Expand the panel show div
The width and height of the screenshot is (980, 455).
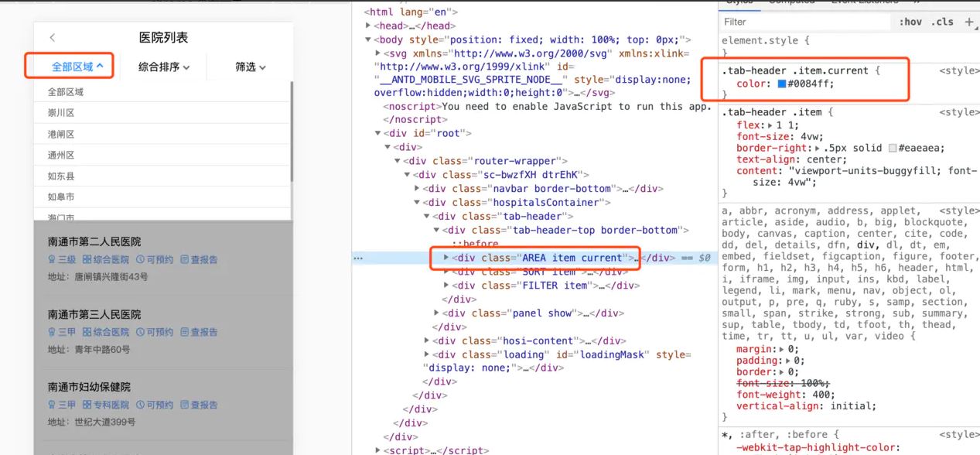(437, 313)
